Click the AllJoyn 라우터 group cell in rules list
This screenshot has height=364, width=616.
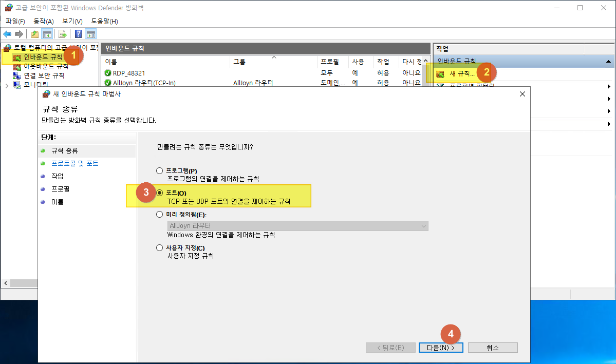tap(253, 83)
